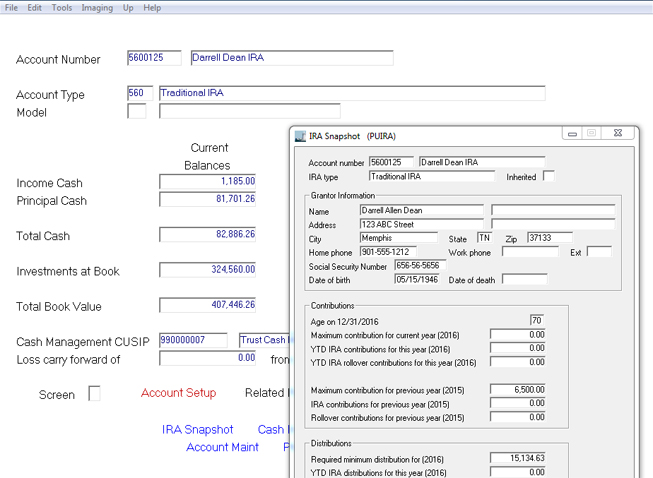Screen dimensions: 653x478
Task: Click the empty Model description field
Action: (x=249, y=111)
